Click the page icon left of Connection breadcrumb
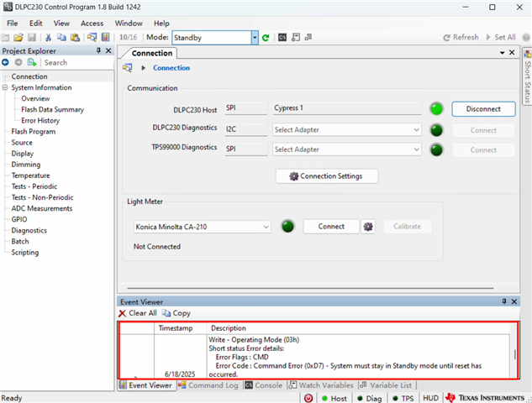This screenshot has width=532, height=403. 128,68
